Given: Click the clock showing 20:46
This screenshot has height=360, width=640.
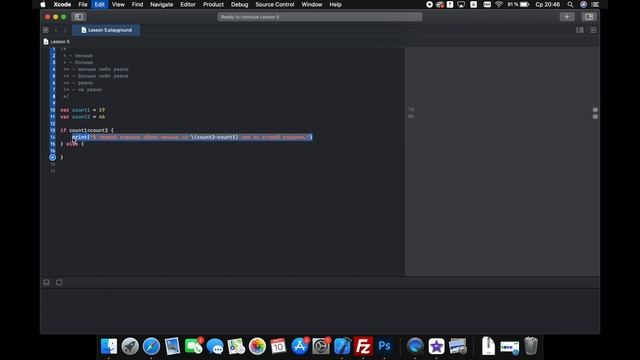Looking at the screenshot, I should pyautogui.click(x=548, y=4).
